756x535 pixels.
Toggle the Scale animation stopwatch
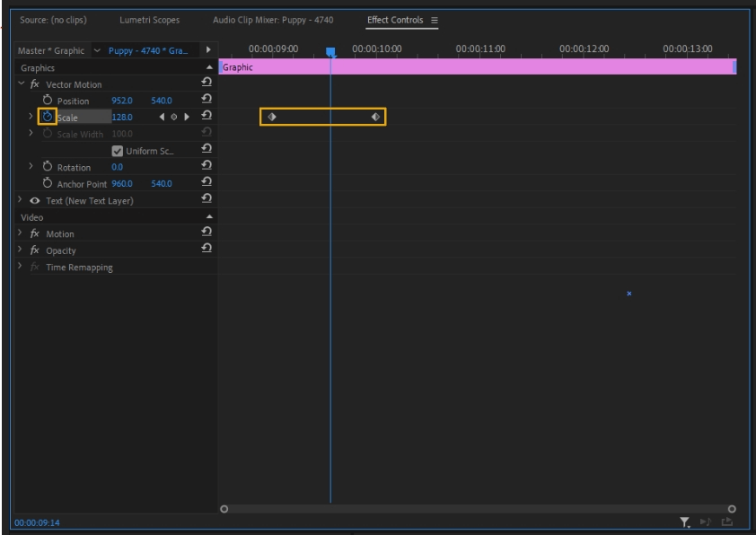(x=48, y=117)
